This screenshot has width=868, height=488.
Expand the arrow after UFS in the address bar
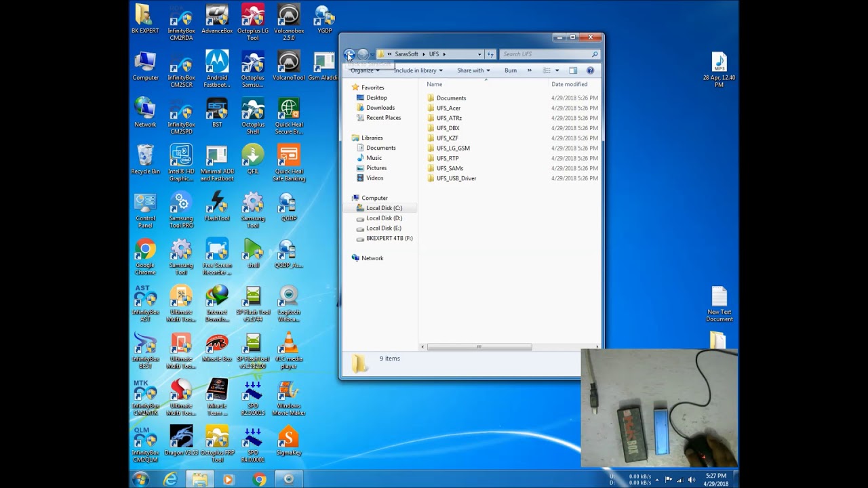click(444, 54)
